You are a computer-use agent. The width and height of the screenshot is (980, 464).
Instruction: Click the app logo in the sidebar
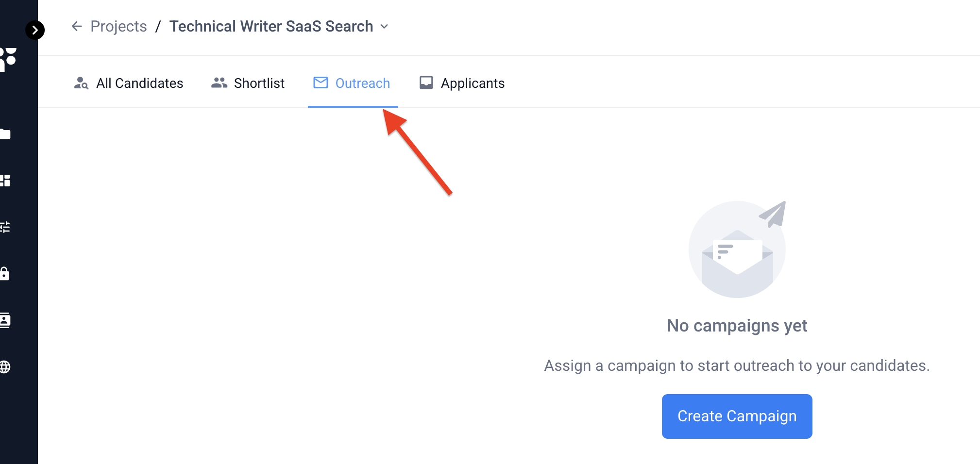(8, 59)
